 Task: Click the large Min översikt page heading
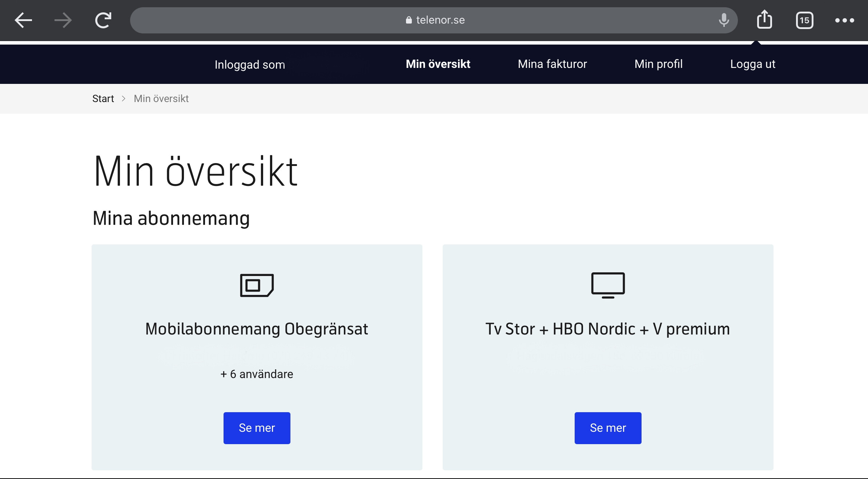coord(196,171)
